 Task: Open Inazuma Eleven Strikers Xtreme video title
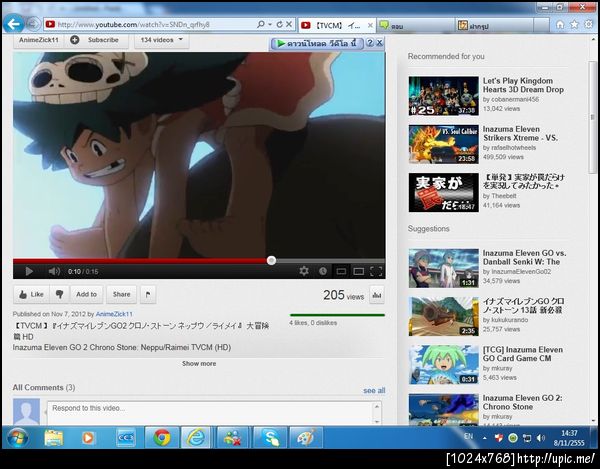click(x=520, y=134)
